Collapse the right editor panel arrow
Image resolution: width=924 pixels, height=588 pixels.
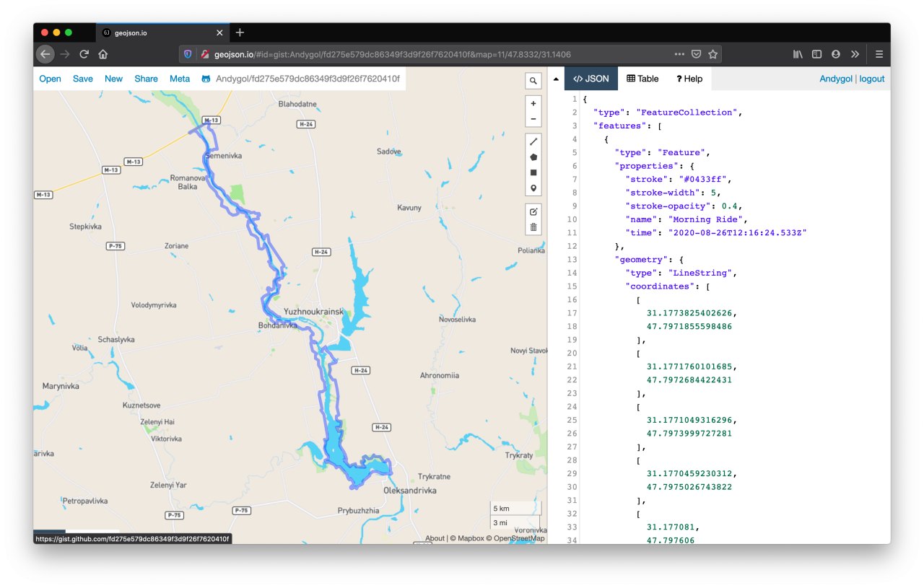coord(555,79)
